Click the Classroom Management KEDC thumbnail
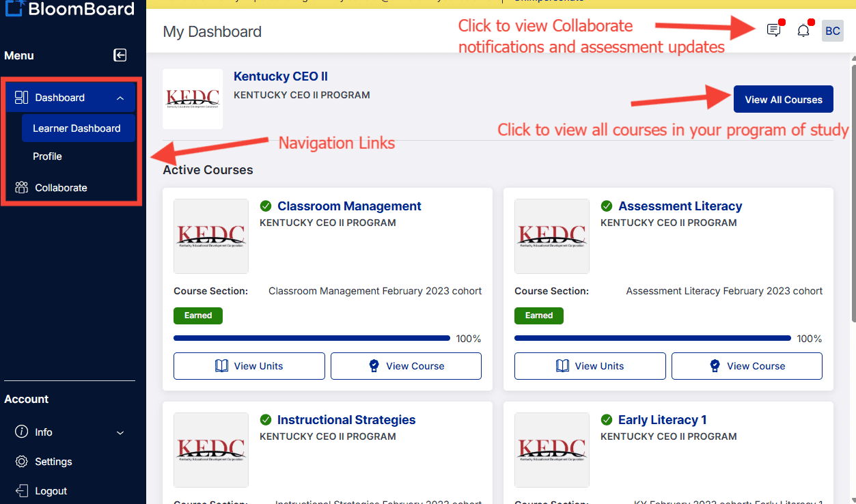The image size is (856, 504). tap(211, 236)
